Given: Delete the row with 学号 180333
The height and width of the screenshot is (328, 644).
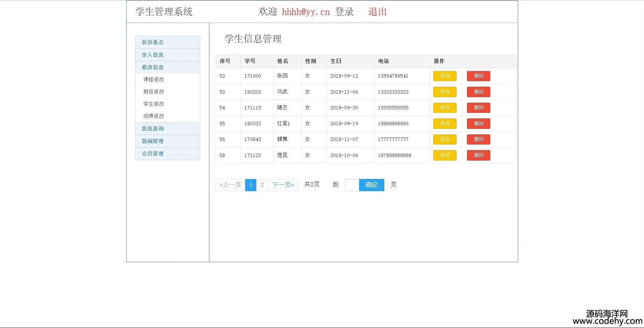Looking at the screenshot, I should [x=478, y=124].
